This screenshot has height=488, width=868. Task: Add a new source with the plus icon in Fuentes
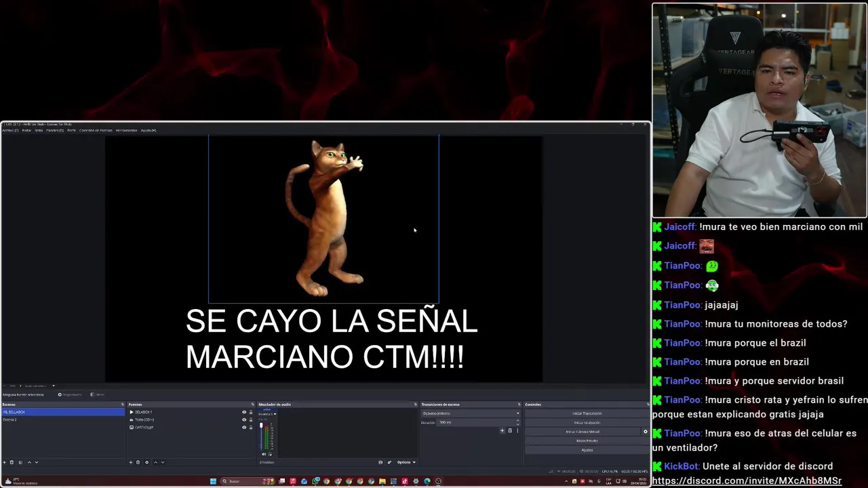tap(131, 462)
